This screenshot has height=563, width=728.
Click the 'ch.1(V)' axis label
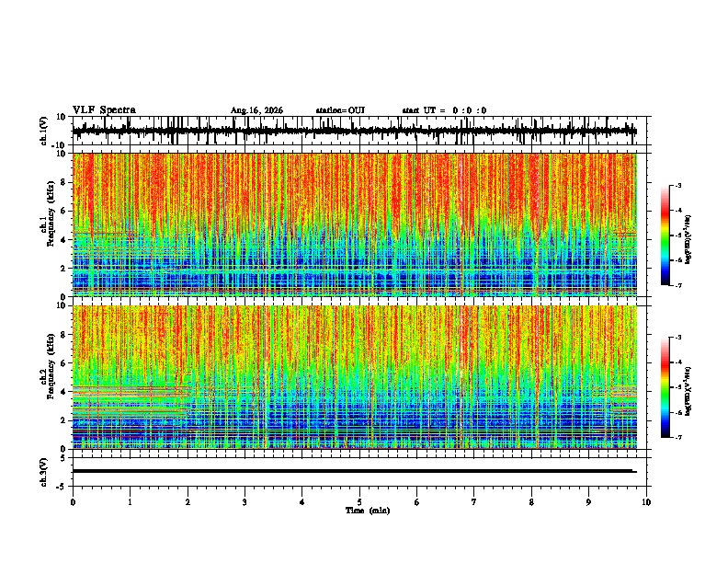point(43,131)
